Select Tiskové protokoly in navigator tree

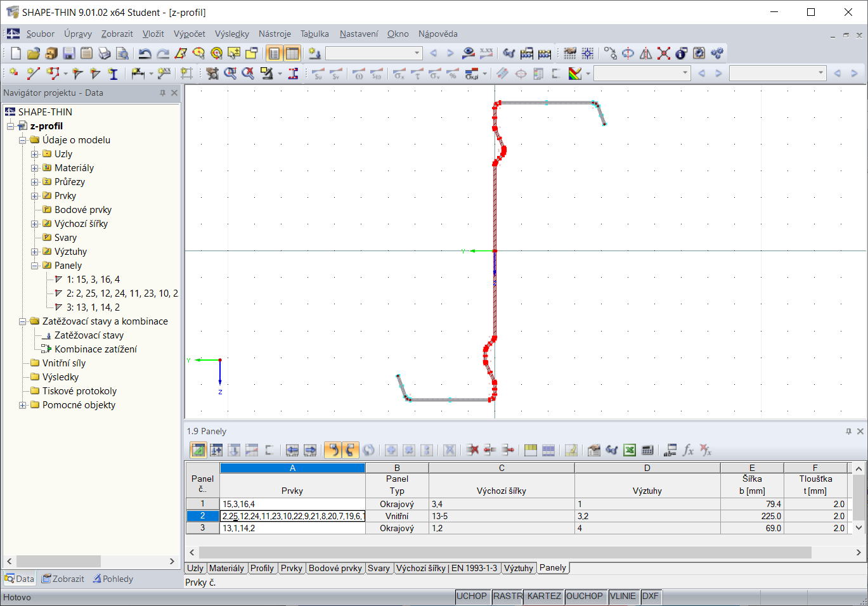pos(79,391)
